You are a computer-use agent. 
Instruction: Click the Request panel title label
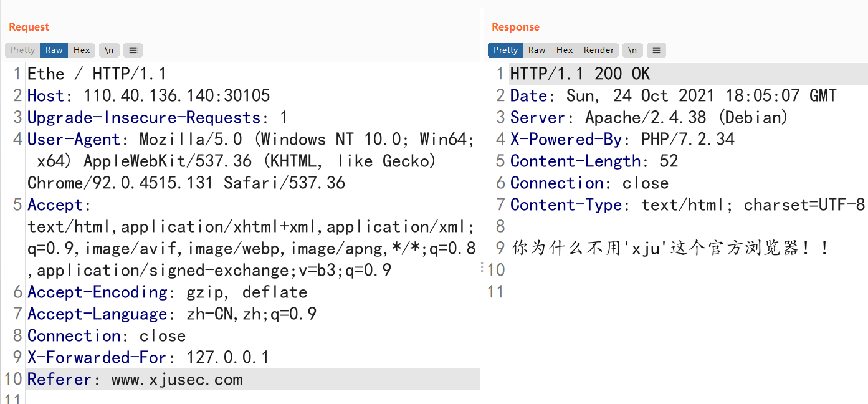[x=27, y=27]
